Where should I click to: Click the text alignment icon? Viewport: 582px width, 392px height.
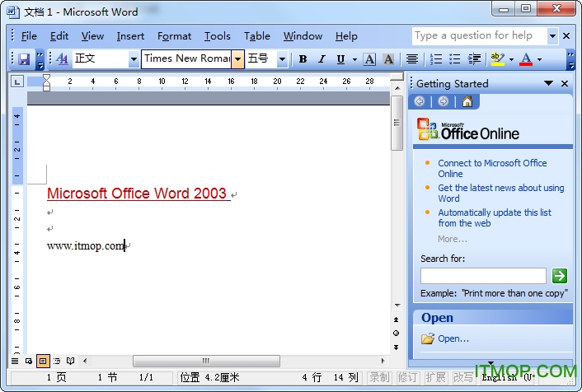pos(412,59)
